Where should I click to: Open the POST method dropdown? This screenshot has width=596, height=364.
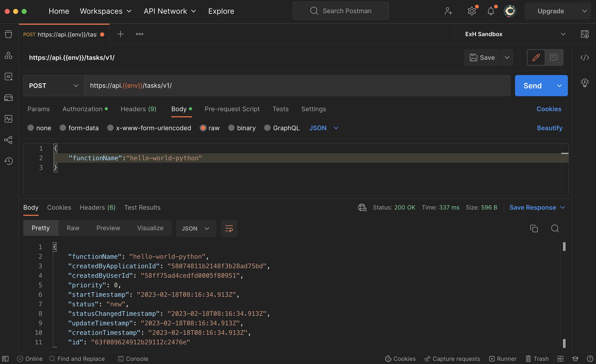[x=54, y=86]
